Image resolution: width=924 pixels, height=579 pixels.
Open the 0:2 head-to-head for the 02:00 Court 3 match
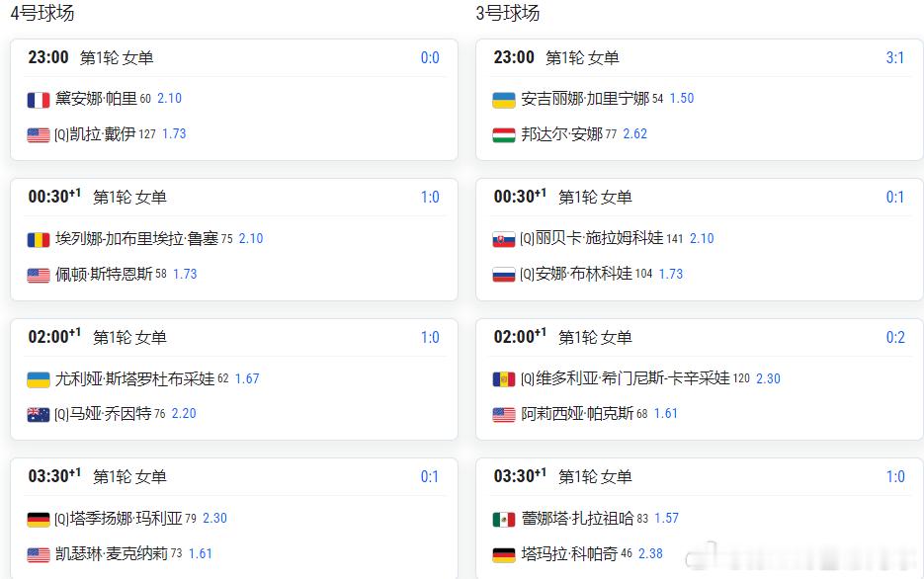tap(895, 338)
